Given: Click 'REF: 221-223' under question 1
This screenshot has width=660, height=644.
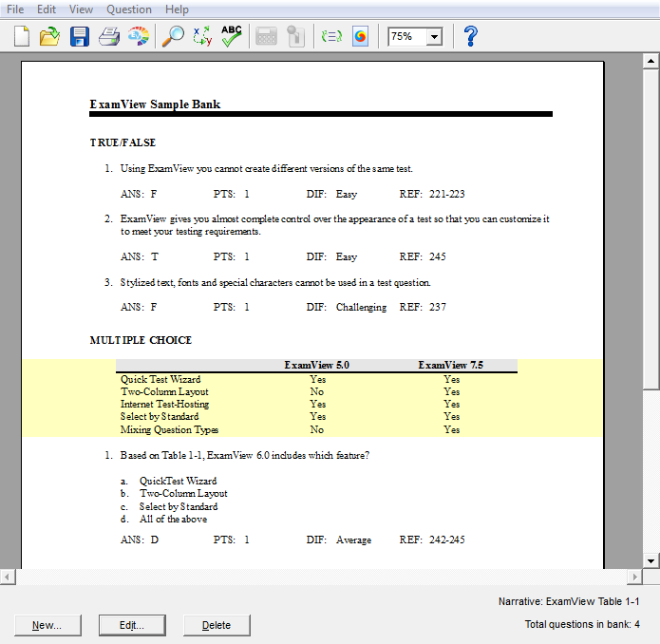Looking at the screenshot, I should coord(432,194).
